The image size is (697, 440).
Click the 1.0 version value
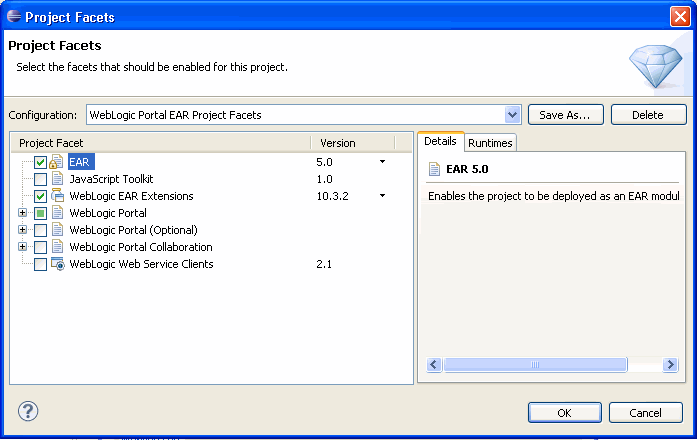(x=324, y=179)
